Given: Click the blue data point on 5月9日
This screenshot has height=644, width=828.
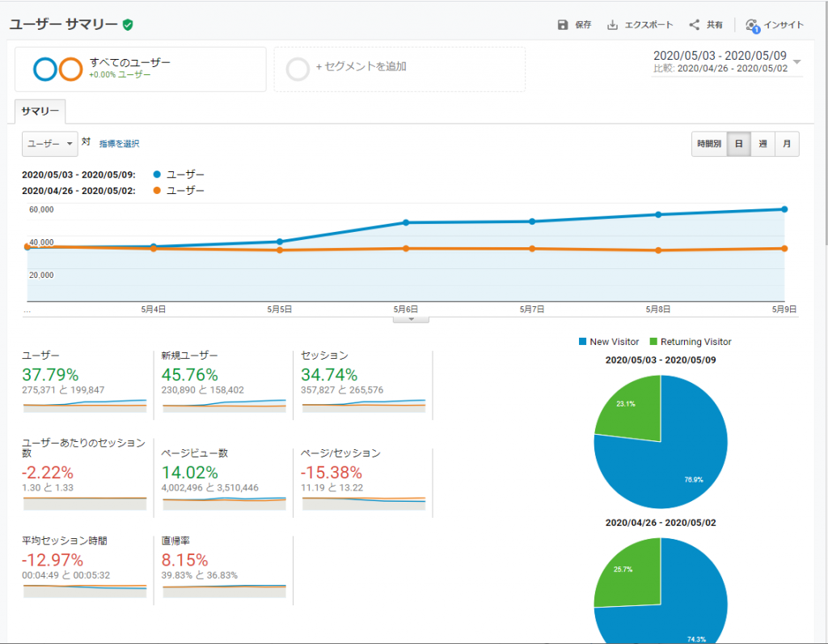Looking at the screenshot, I should click(x=784, y=209).
